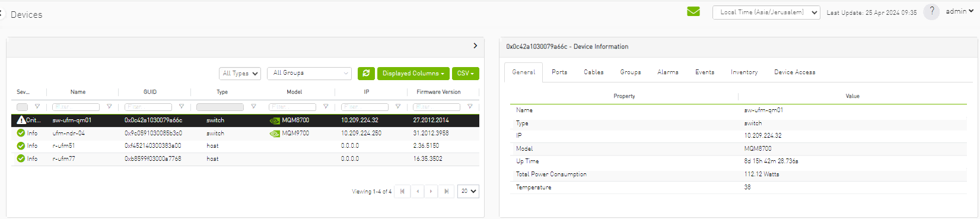Sort by the Model column header
Viewport: 980px width, 219px height.
click(x=294, y=92)
